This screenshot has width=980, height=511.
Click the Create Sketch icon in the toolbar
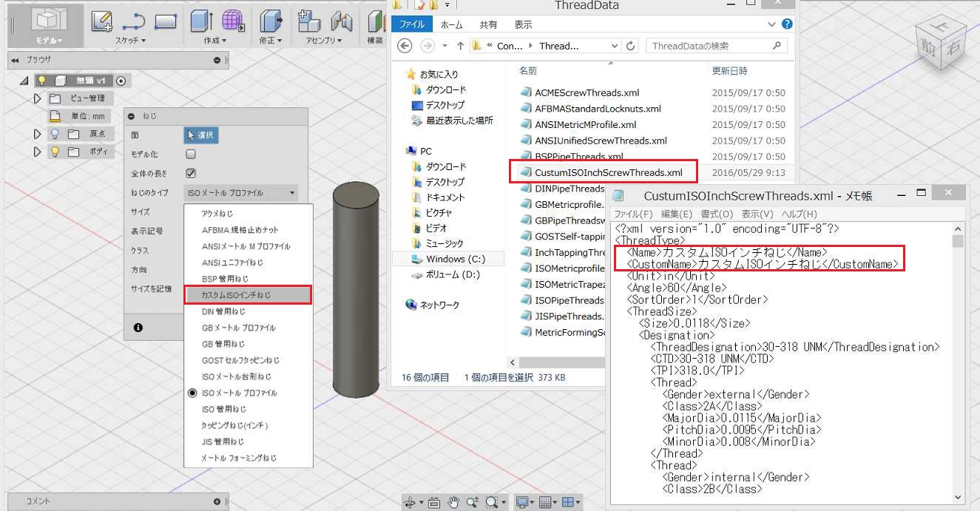click(x=102, y=21)
